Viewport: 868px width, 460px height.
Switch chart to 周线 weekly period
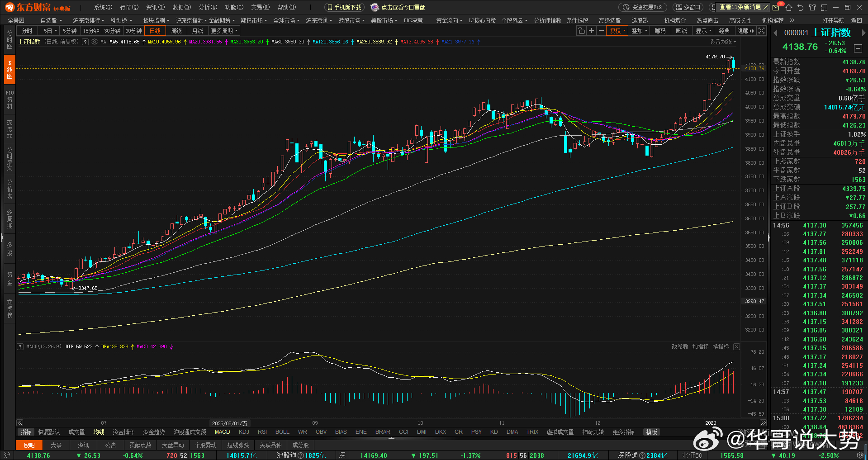coord(176,31)
